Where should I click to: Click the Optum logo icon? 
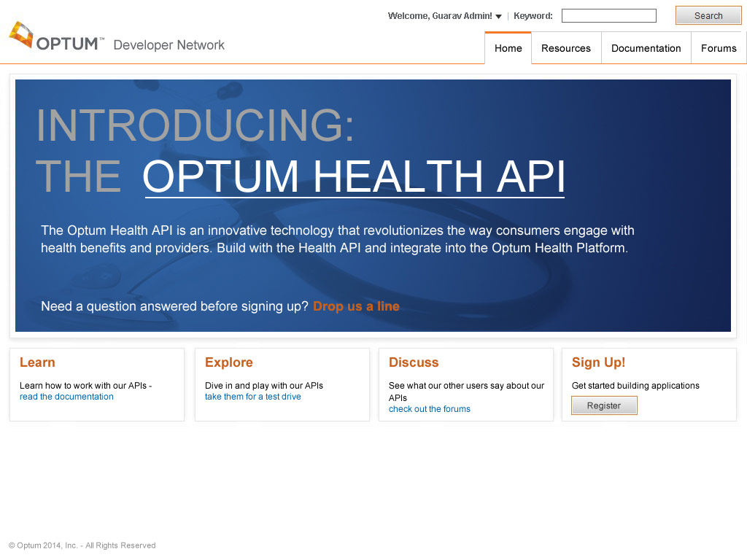click(21, 34)
